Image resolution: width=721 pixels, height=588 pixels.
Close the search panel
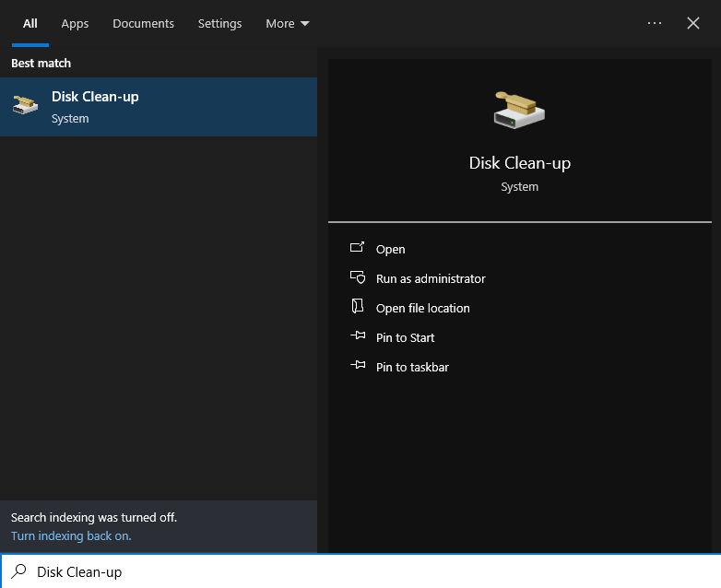point(693,23)
